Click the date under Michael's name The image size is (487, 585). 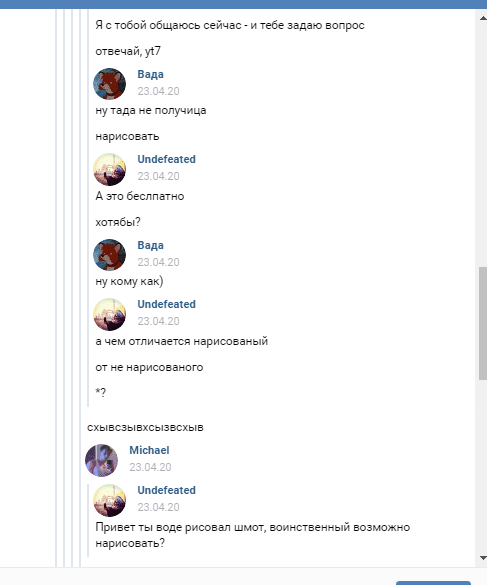(150, 467)
